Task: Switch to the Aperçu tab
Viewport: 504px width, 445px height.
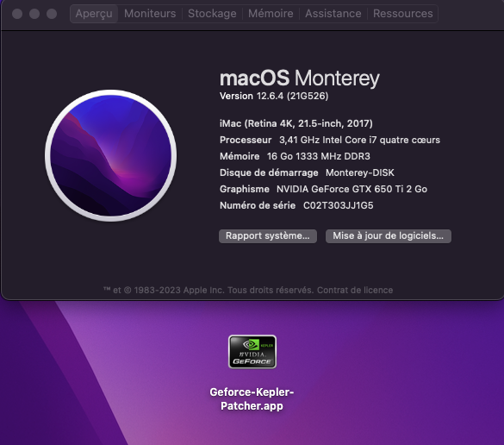Action: click(x=94, y=14)
